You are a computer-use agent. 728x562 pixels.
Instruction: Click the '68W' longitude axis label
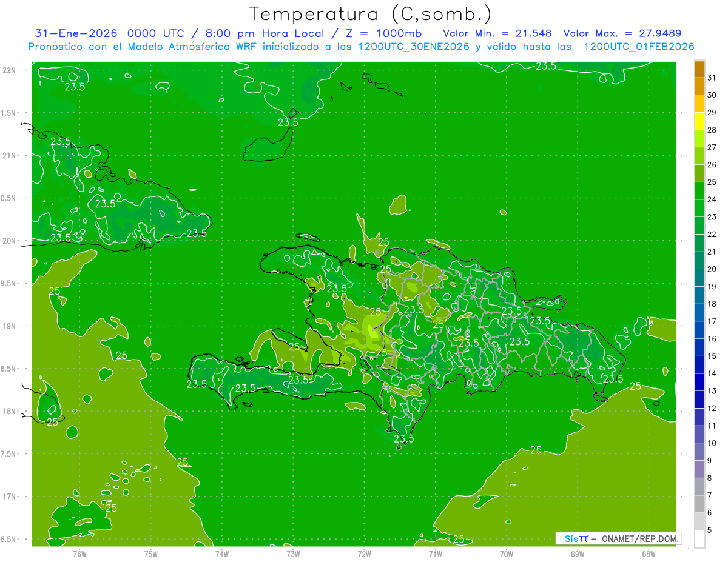[x=649, y=554]
